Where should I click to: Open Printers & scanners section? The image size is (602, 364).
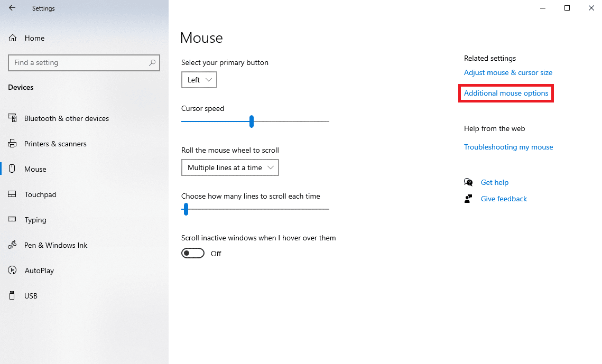tap(55, 144)
